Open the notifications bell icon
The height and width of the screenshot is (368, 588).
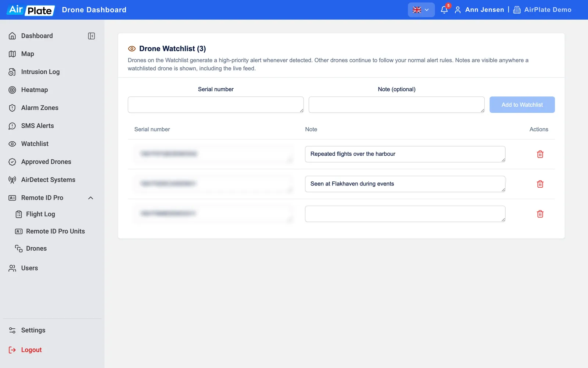tap(444, 10)
